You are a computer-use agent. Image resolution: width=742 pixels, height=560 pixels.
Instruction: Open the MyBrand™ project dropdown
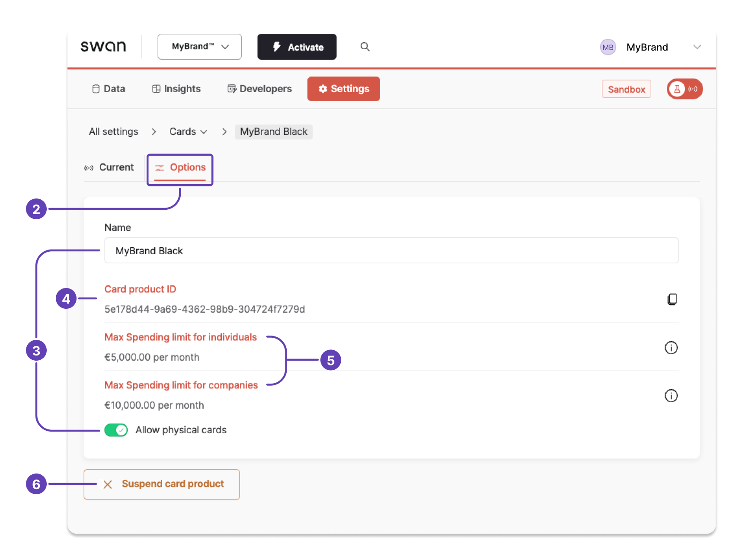point(199,46)
